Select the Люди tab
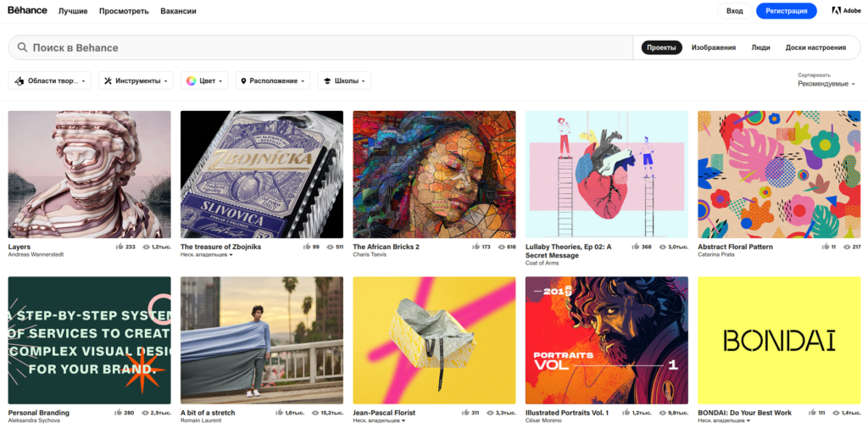The image size is (868, 428). 760,47
